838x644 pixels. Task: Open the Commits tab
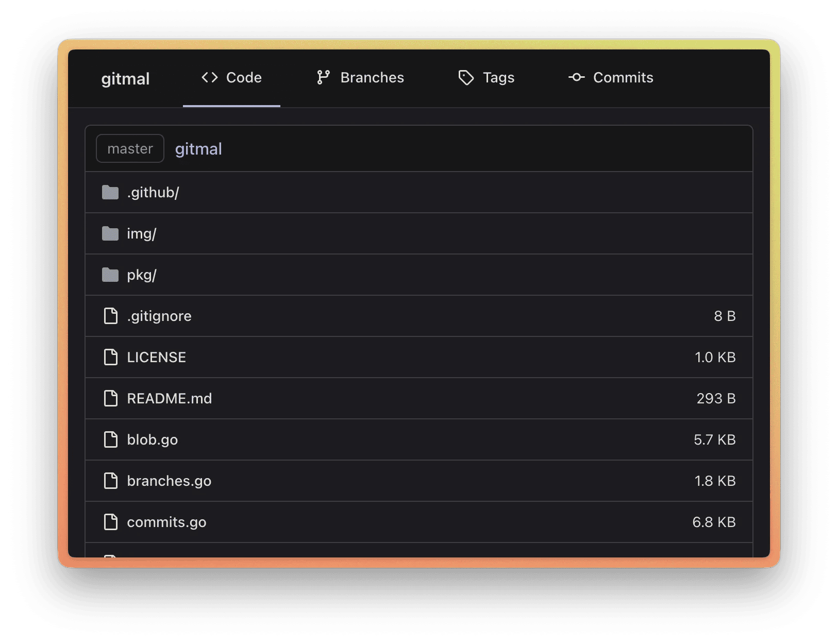[x=611, y=78]
